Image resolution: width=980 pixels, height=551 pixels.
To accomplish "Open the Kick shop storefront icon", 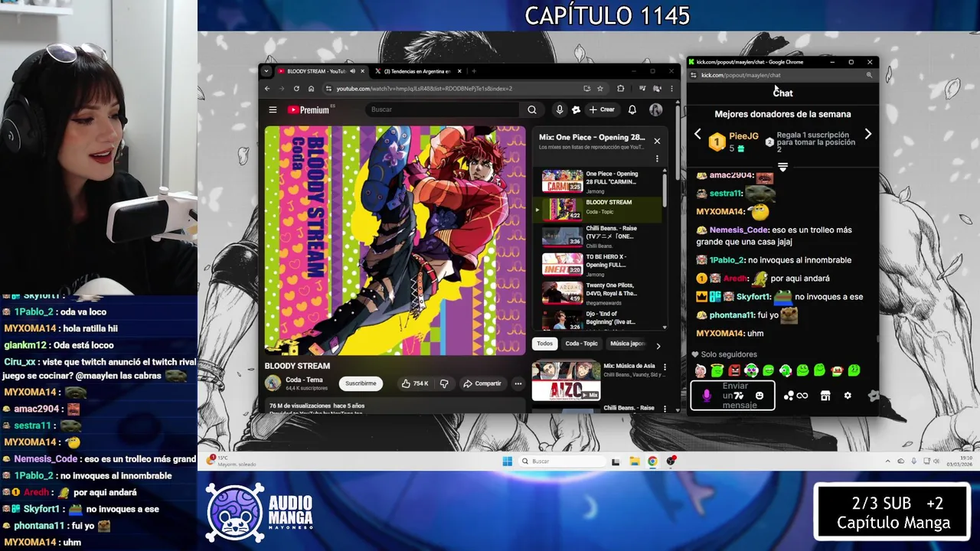I will 825,396.
